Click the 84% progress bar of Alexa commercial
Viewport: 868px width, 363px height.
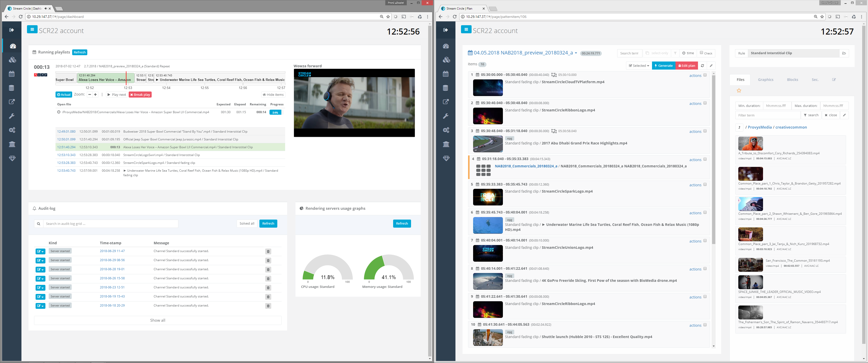(x=275, y=112)
